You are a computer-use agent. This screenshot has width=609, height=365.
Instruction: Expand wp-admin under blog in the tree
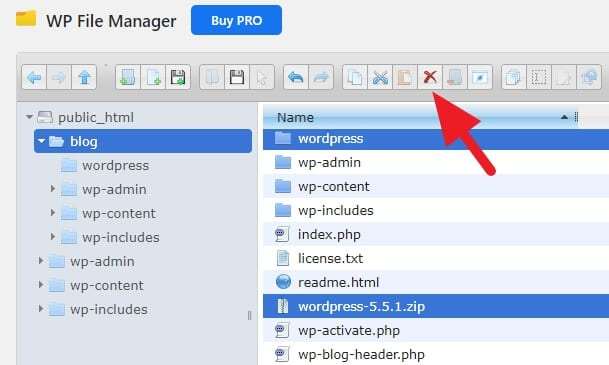[x=53, y=189]
